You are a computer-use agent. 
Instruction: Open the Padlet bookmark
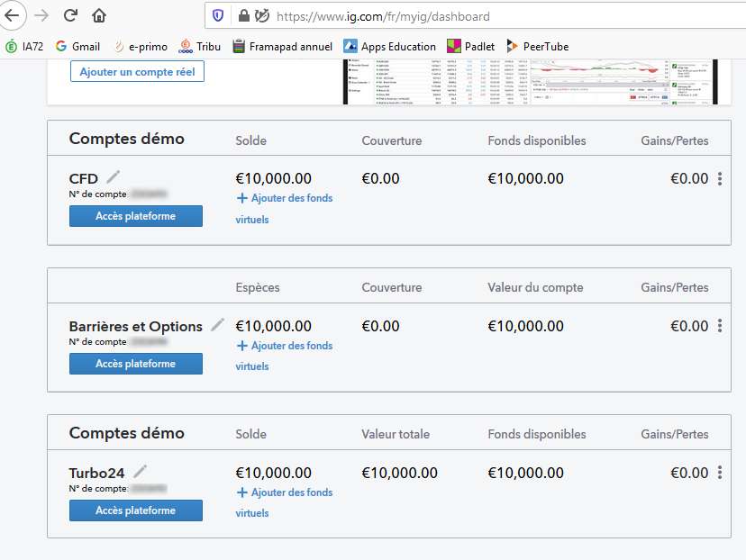tap(471, 47)
